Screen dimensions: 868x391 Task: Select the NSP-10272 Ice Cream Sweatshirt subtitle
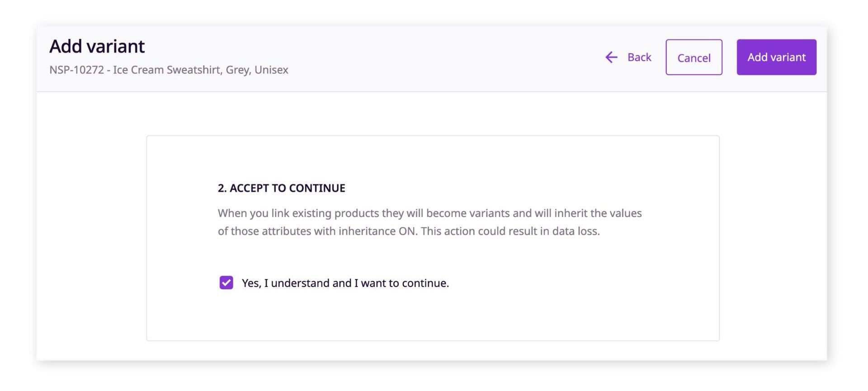pyautogui.click(x=169, y=70)
